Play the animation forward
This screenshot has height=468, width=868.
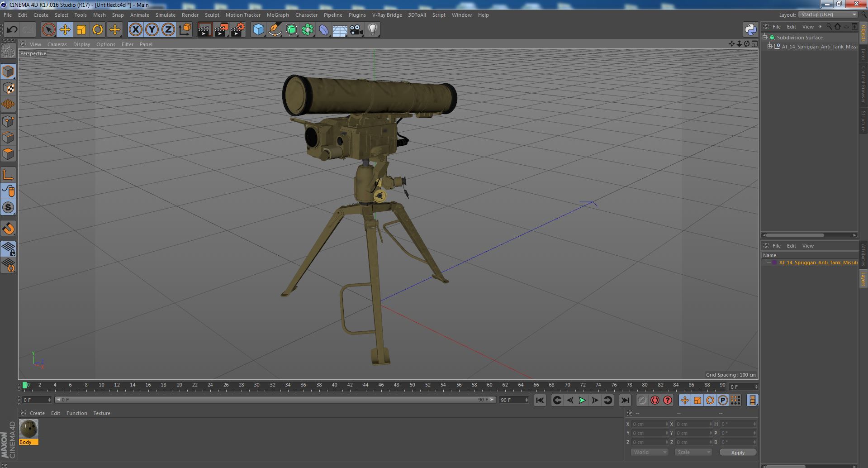[582, 400]
